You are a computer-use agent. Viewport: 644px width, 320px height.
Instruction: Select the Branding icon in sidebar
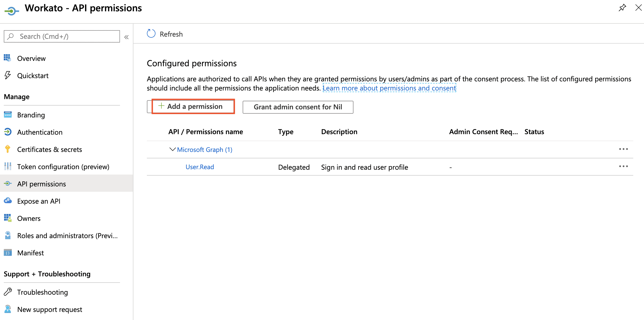click(x=8, y=115)
